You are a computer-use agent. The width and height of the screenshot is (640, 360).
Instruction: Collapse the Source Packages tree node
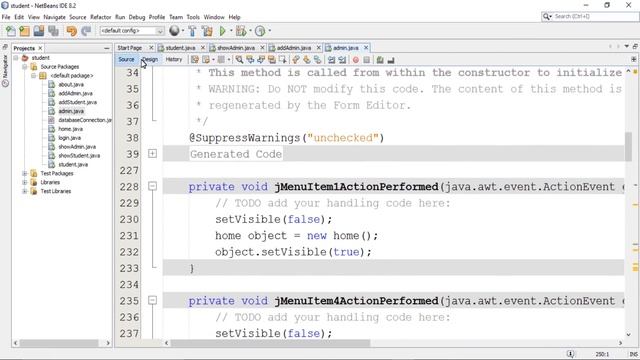pyautogui.click(x=25, y=67)
